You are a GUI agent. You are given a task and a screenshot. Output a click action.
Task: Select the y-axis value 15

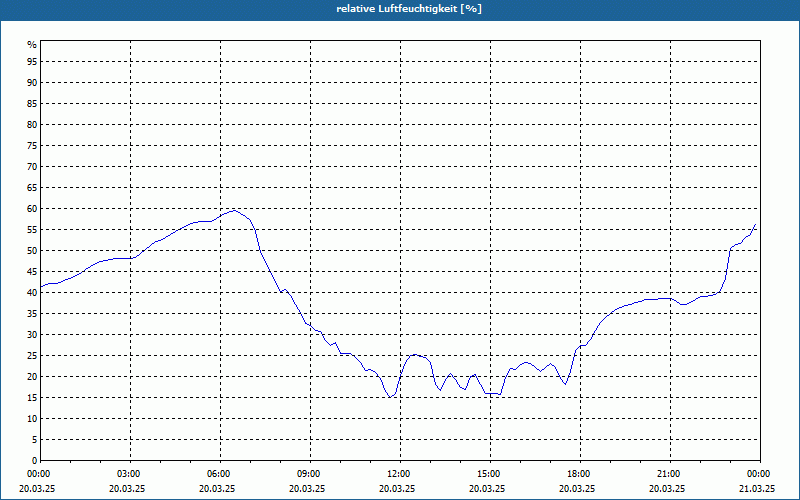pyautogui.click(x=32, y=398)
